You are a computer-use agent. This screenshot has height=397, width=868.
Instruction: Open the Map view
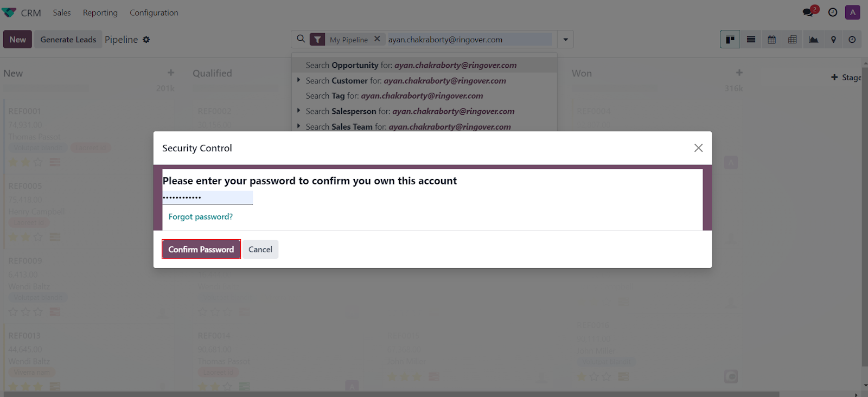point(833,40)
